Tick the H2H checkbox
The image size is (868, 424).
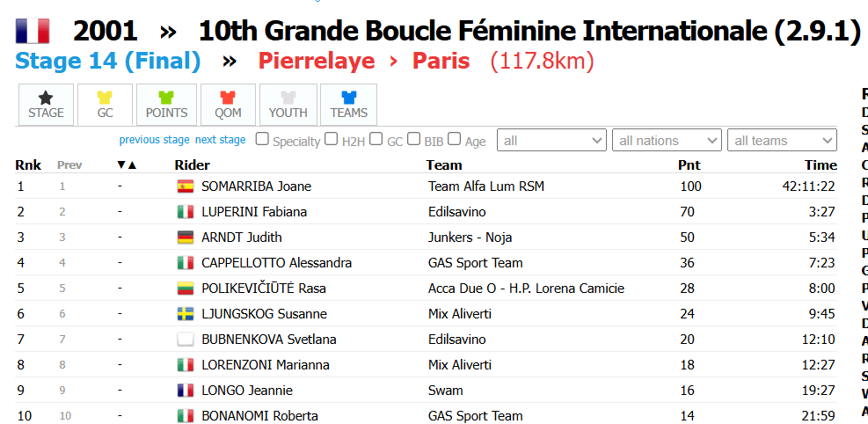[x=331, y=139]
